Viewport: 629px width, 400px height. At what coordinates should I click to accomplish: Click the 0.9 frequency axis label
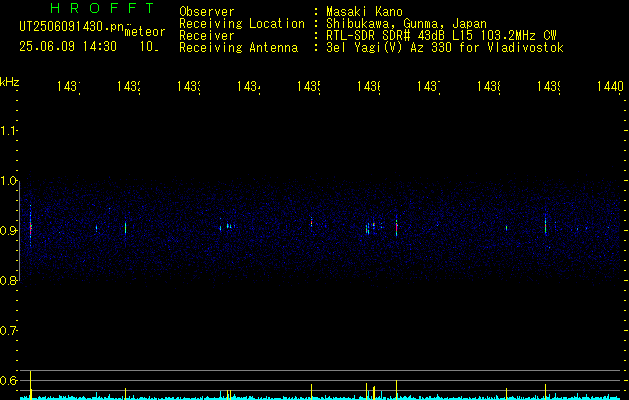[x=9, y=230]
